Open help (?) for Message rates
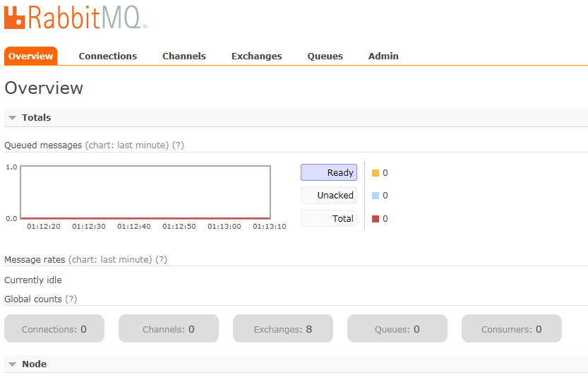Screen dimensions: 588x387 [x=161, y=259]
